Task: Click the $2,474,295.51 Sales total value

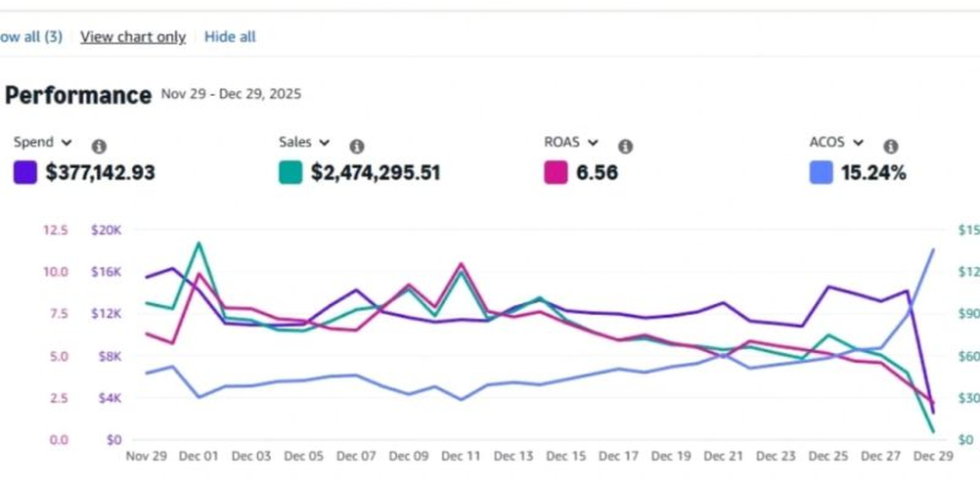Action: click(376, 173)
